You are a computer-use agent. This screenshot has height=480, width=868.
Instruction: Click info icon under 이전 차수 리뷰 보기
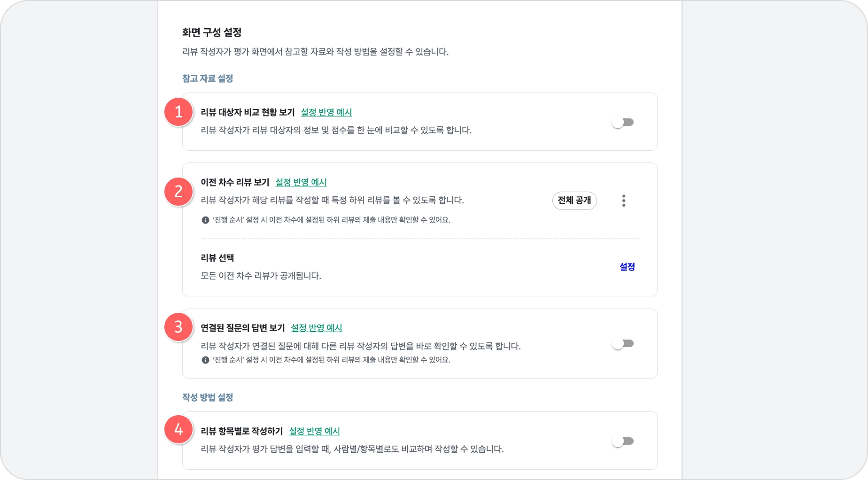[205, 220]
